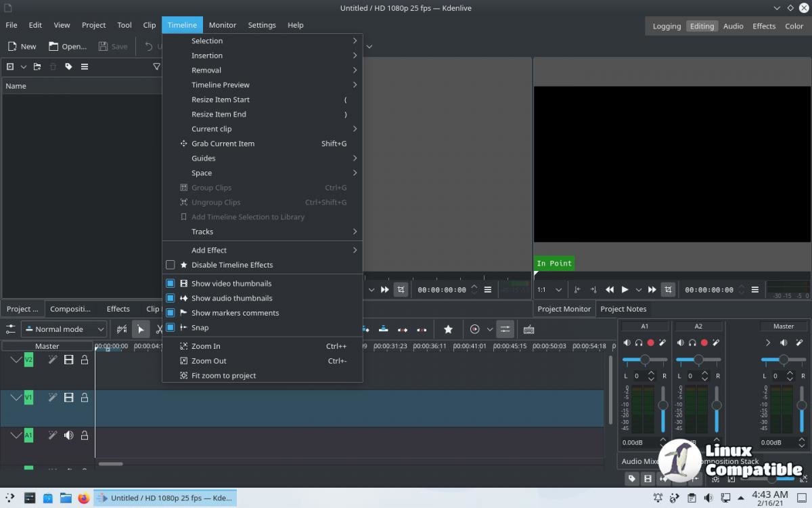The width and height of the screenshot is (812, 508).
Task: Click the favorite effects star icon
Action: (448, 329)
